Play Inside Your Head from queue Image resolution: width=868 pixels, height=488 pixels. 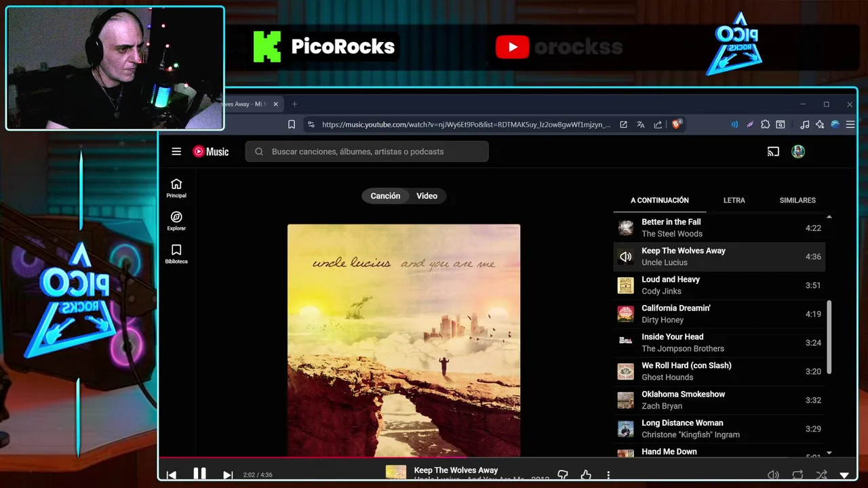point(719,343)
